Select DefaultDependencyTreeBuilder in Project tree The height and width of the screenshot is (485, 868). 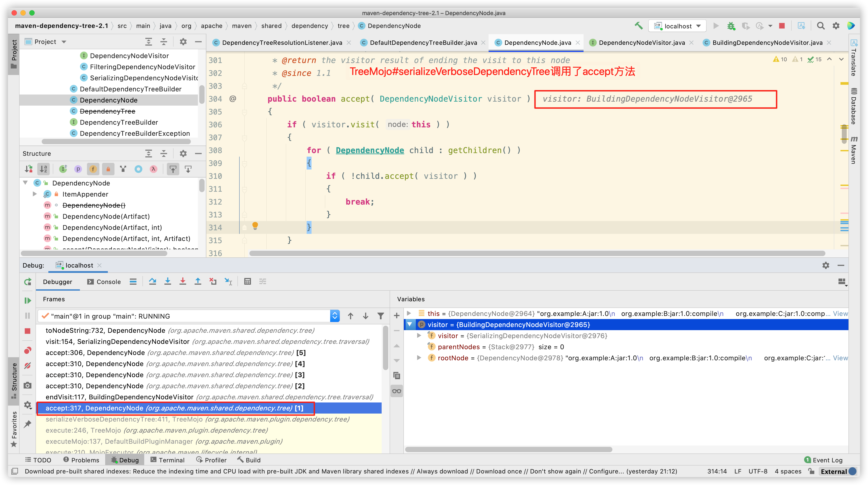tap(130, 89)
